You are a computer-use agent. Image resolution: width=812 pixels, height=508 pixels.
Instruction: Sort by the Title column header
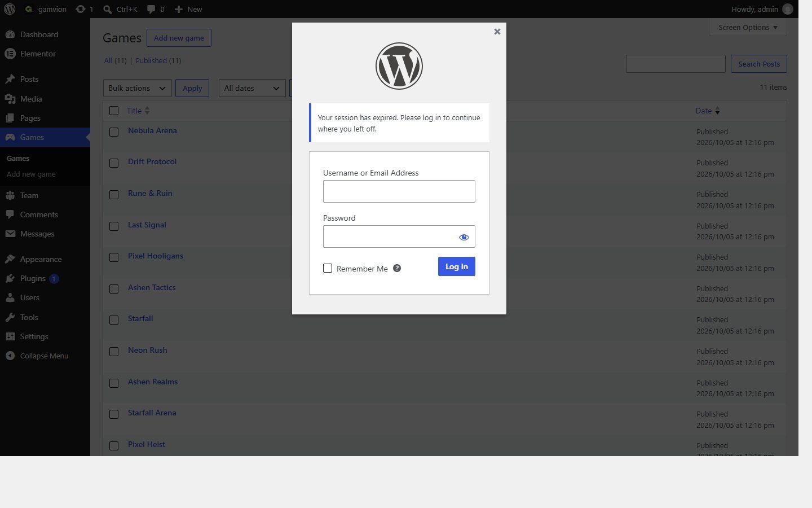coord(138,111)
